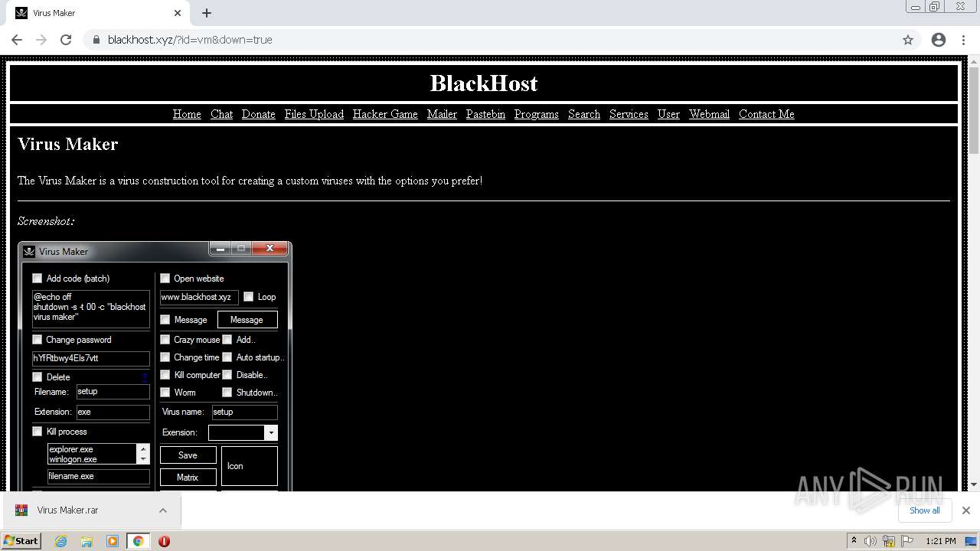Screen dimensions: 980x551
Task: Click the vertical scrollbar thumb
Action: [x=974, y=109]
